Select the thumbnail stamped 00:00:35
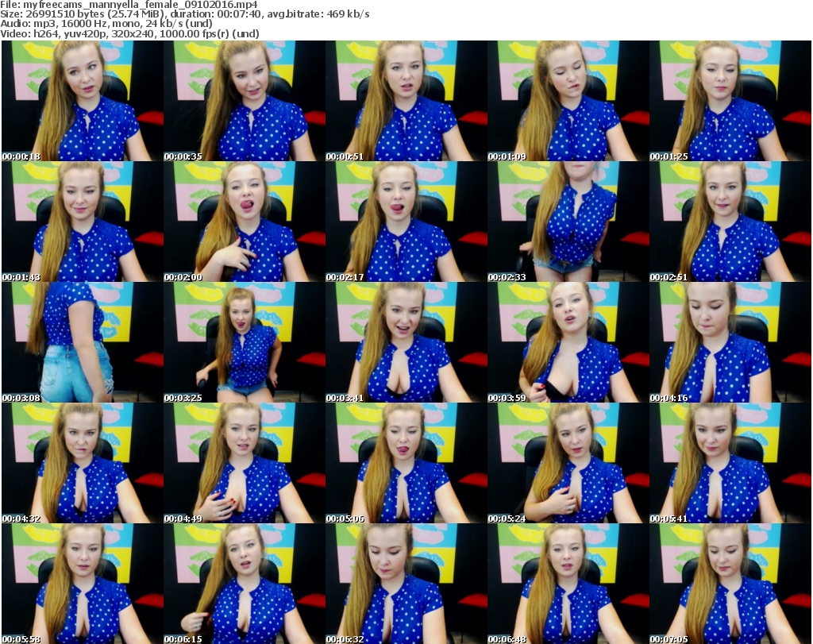 point(245,101)
